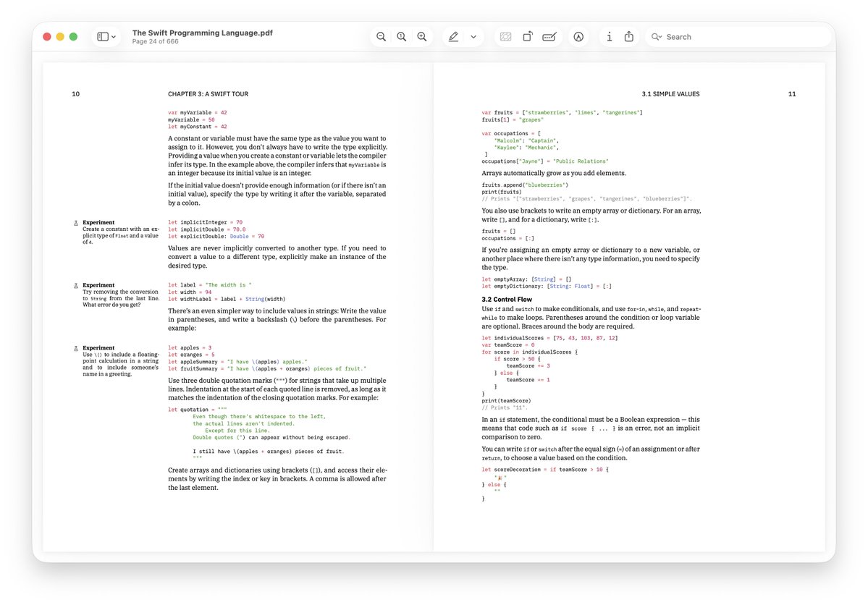Screen dimensions: 868x605
Task: Click code line 'var occupations = ['
Action: click(x=511, y=133)
